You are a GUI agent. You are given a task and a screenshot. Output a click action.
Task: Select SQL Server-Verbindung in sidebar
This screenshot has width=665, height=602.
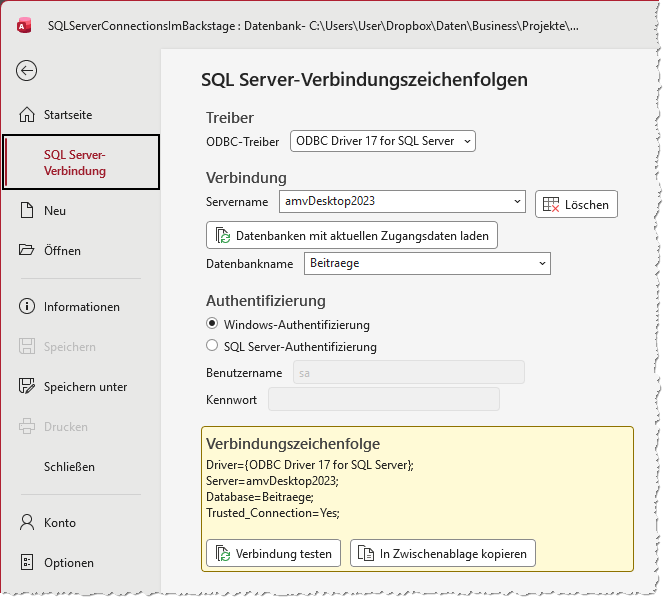pyautogui.click(x=81, y=162)
